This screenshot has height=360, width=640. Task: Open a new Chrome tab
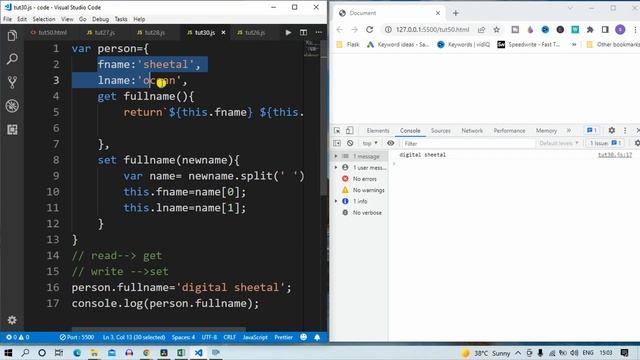pyautogui.click(x=456, y=13)
